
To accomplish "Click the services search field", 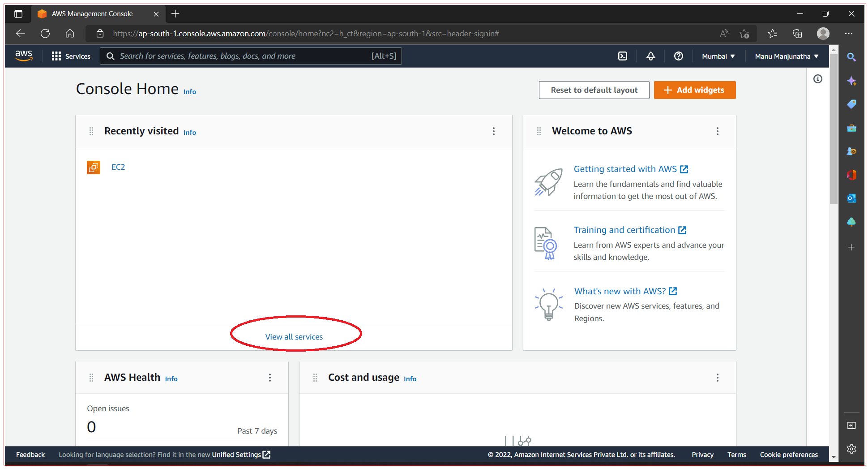I will [x=251, y=56].
